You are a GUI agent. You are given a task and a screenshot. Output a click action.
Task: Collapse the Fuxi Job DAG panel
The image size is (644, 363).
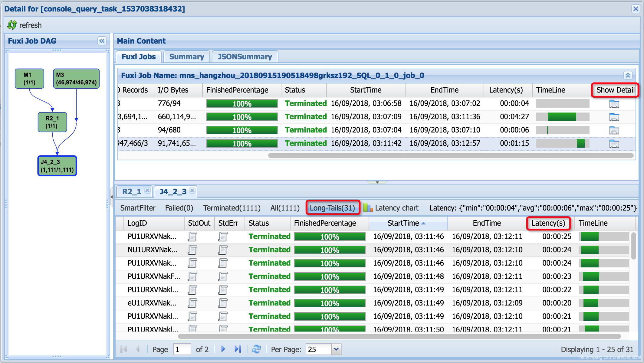pyautogui.click(x=102, y=41)
